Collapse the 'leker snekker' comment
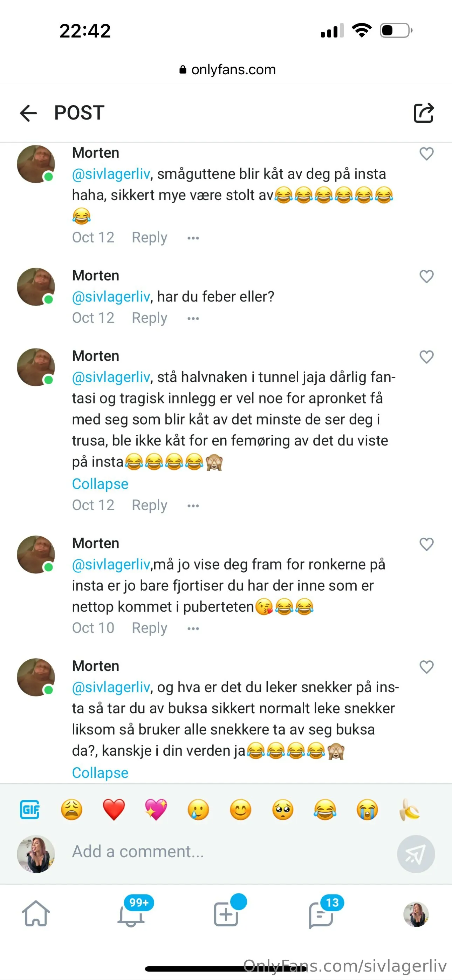 (x=100, y=773)
